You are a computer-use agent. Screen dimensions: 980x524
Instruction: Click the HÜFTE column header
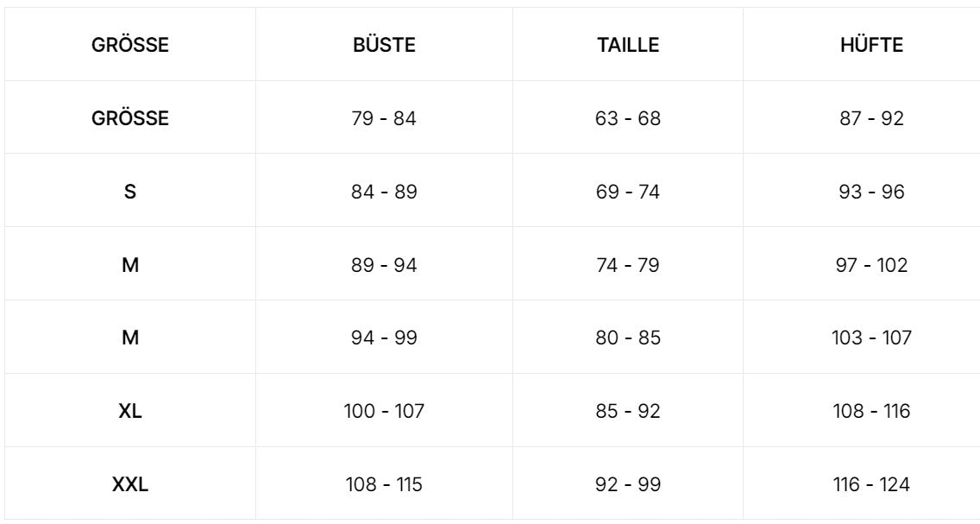pos(871,46)
